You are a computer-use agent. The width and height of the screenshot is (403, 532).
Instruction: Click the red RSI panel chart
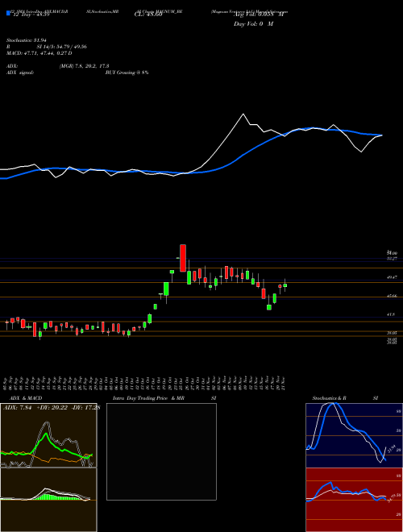coord(355,500)
